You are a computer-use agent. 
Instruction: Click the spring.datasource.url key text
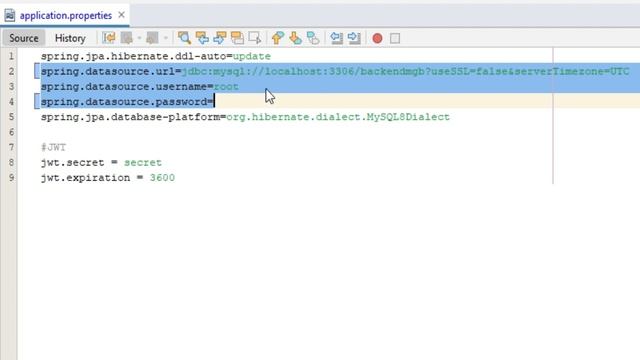[108, 72]
